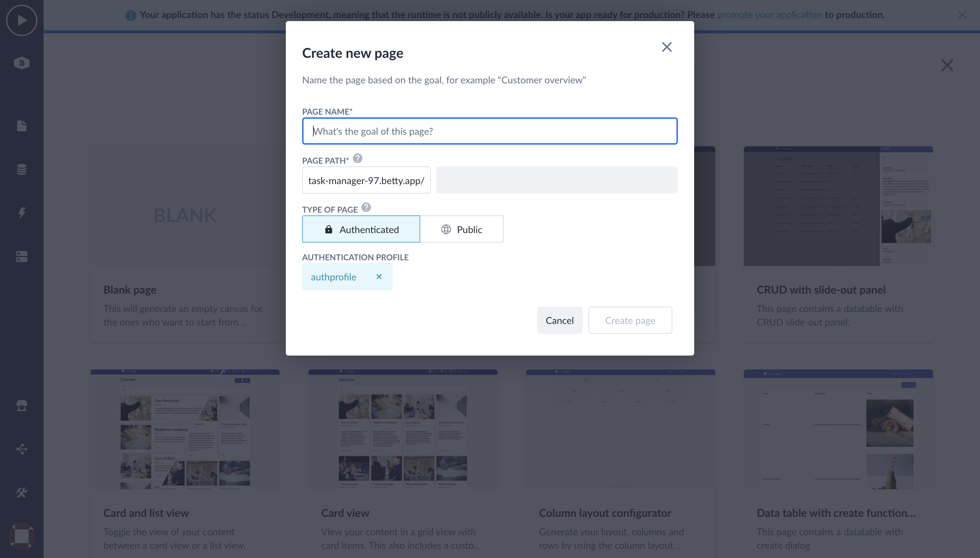This screenshot has width=980, height=558.
Task: Select Authenticated page type toggle
Action: coord(361,230)
